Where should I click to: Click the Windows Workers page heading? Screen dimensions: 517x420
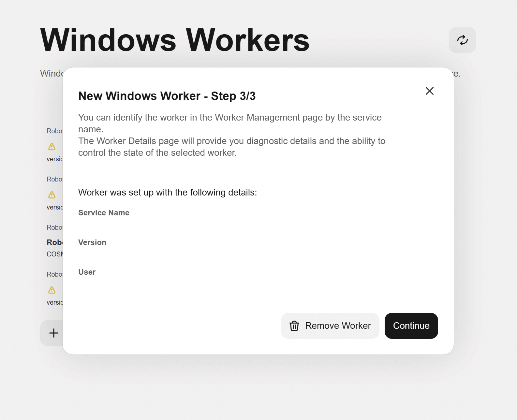(175, 40)
